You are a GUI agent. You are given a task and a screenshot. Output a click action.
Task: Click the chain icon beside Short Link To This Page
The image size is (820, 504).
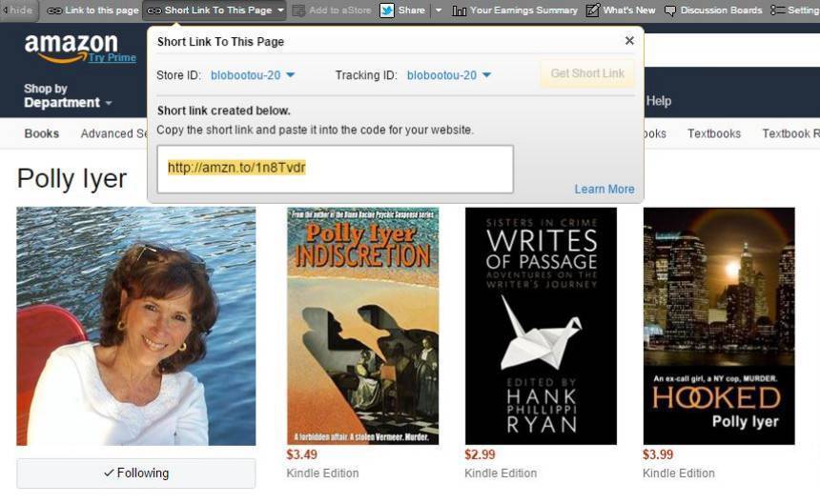[154, 10]
